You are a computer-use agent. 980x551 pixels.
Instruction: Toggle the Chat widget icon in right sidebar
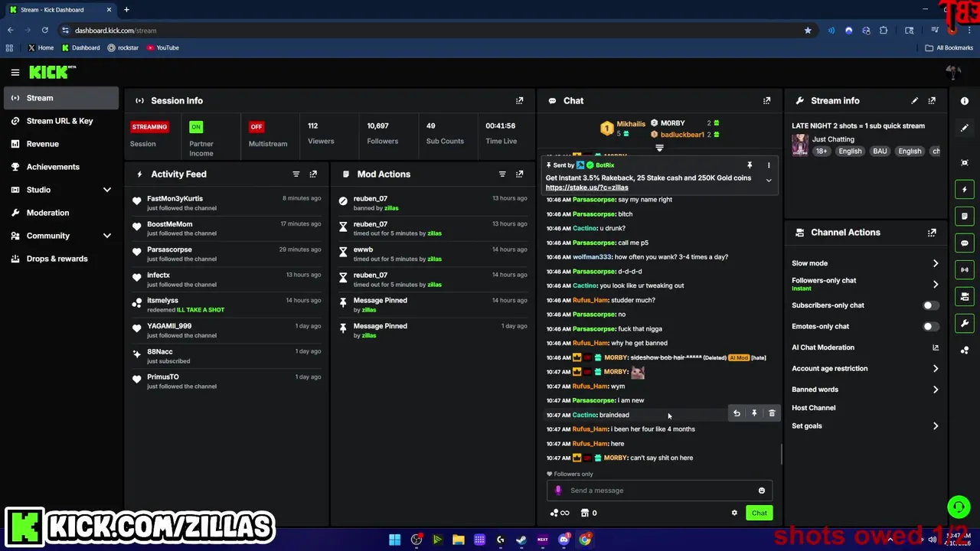click(x=965, y=243)
